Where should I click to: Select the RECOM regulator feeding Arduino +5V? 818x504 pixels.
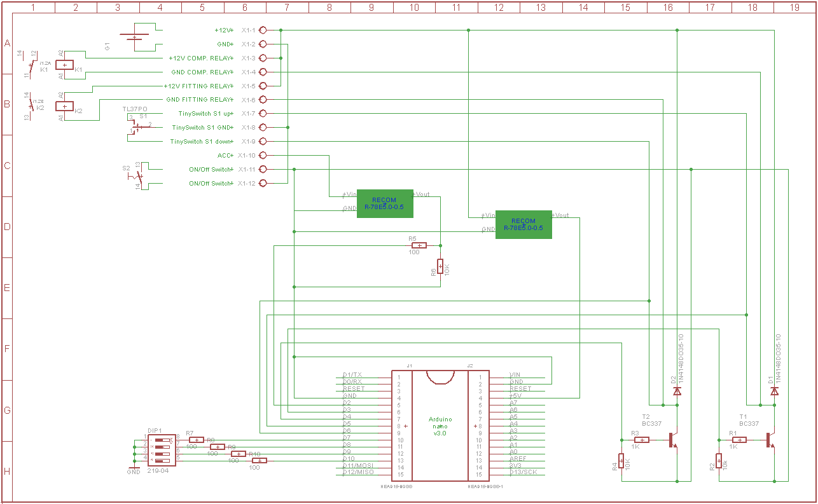pyautogui.click(x=523, y=224)
